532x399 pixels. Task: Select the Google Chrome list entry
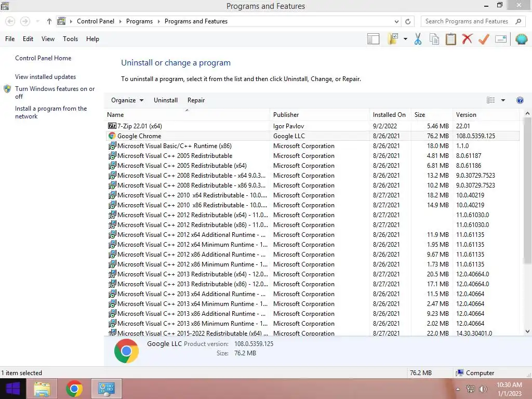(x=312, y=136)
